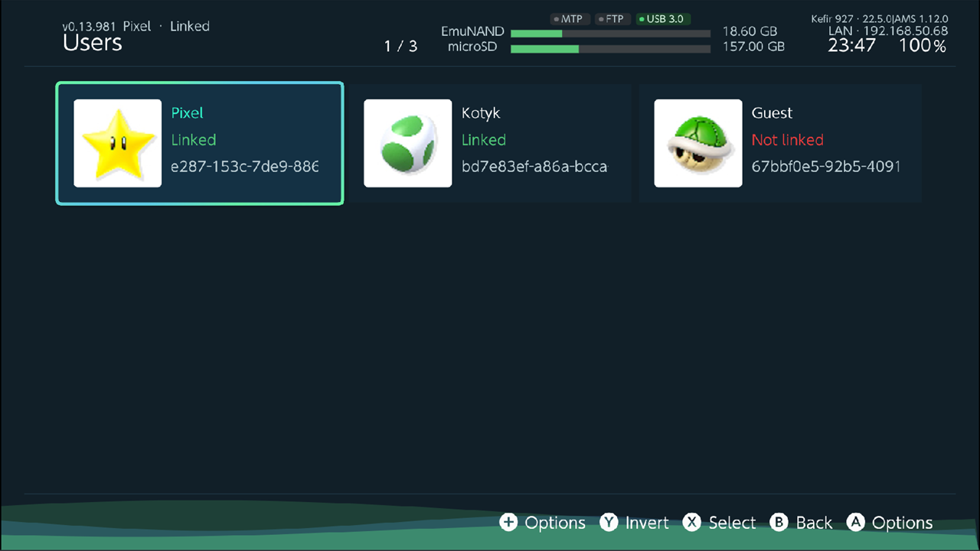Tap the Y Invert button hint
This screenshot has height=551, width=980.
pos(634,523)
